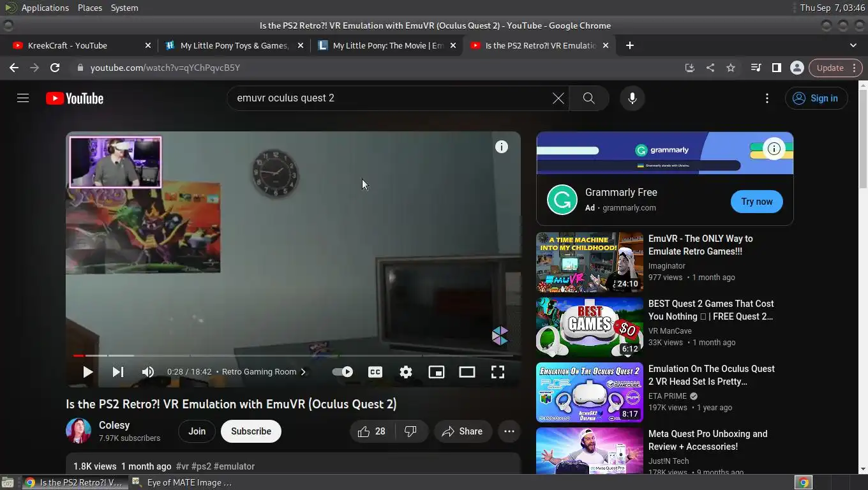Toggle the Chrome side panel

[x=776, y=68]
